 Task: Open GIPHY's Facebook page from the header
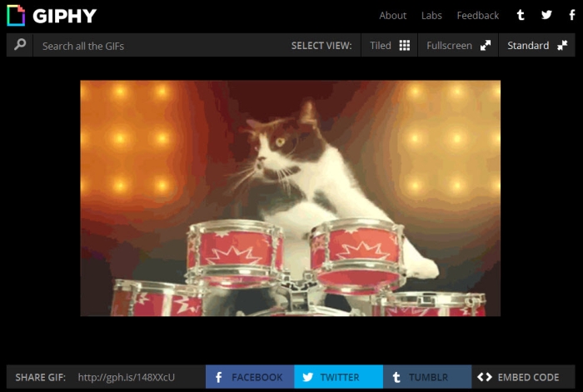[x=572, y=15]
